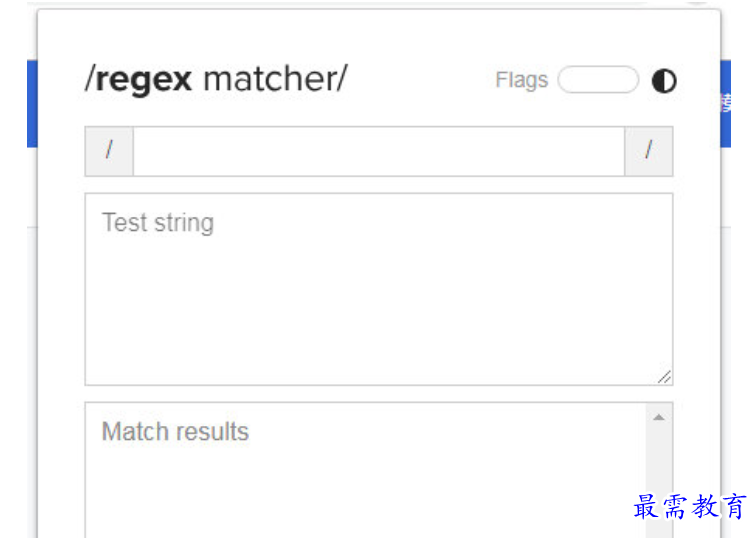
Task: Click the Match results scroll-up arrow
Action: pos(659,418)
